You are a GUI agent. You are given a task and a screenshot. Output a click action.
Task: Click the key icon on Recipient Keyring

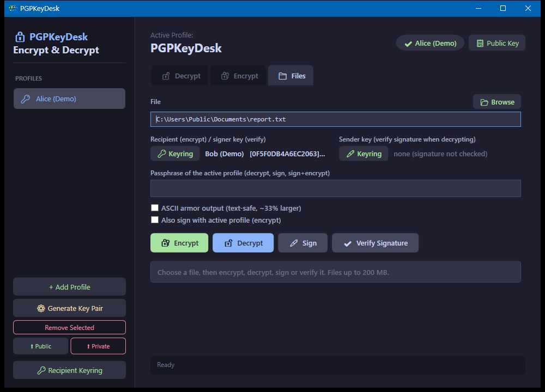[x=41, y=370]
